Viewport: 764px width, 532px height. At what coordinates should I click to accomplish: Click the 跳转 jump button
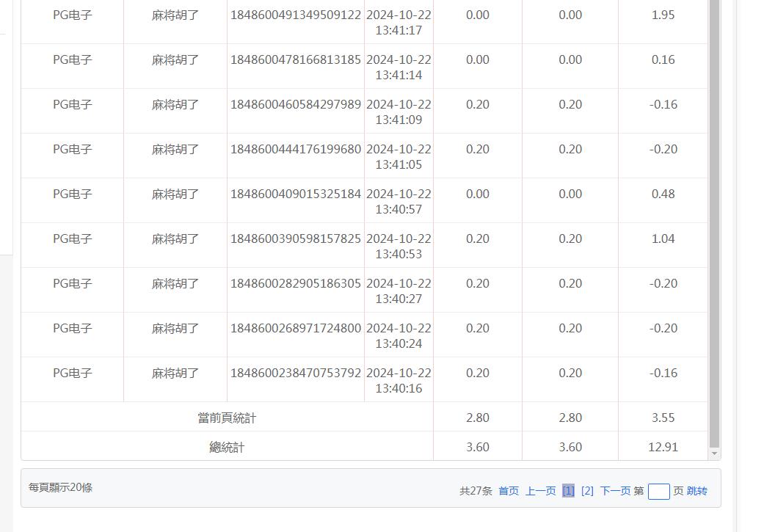click(x=698, y=491)
